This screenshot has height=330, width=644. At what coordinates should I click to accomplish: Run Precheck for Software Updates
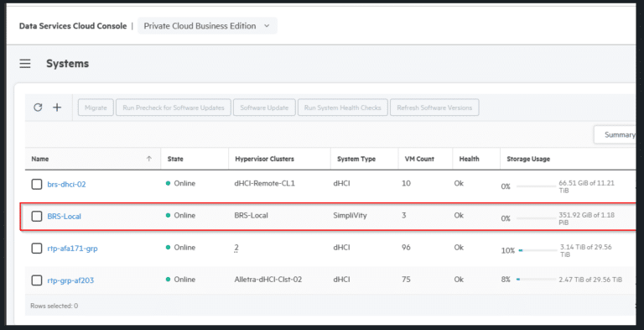click(174, 107)
